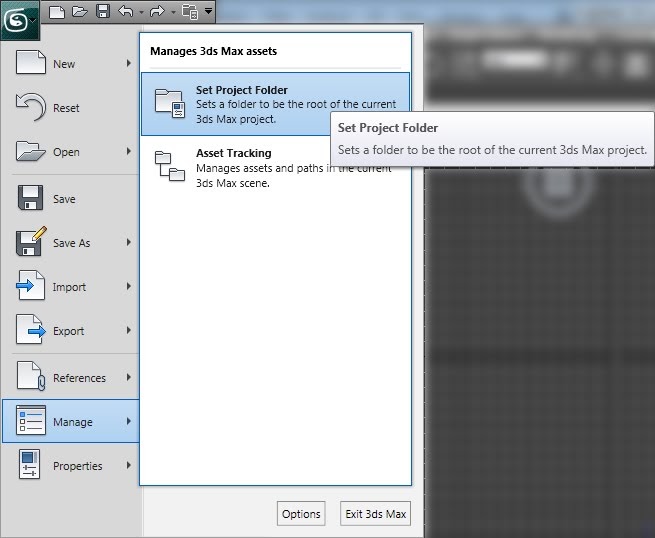Click the Options button
Viewport: 655px width, 538px height.
[301, 514]
